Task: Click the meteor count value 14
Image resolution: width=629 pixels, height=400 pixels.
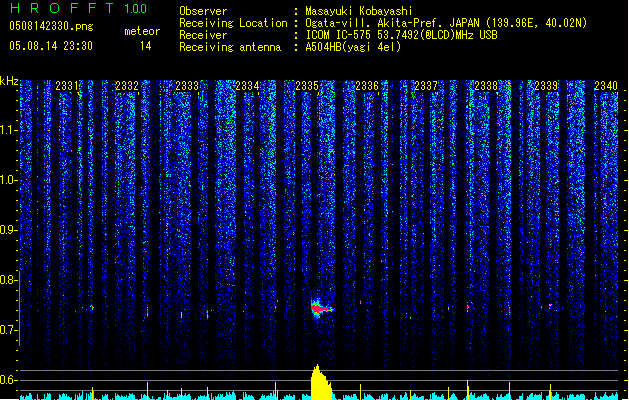Action: (146, 46)
